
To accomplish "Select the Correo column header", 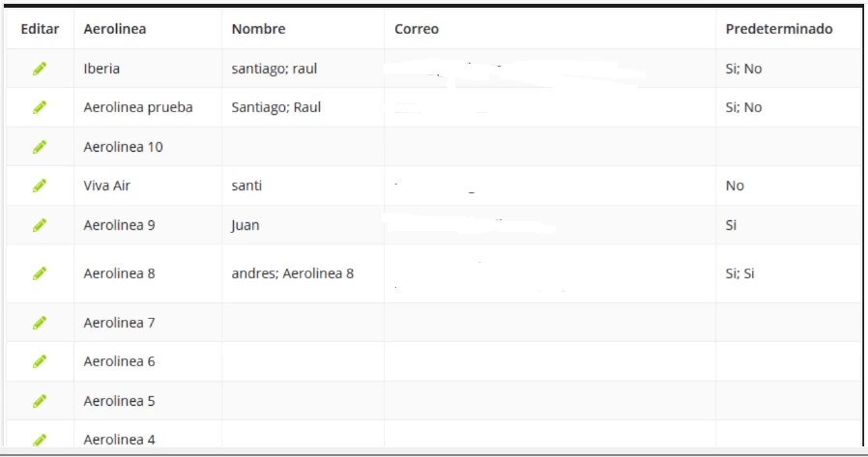I will coord(417,29).
